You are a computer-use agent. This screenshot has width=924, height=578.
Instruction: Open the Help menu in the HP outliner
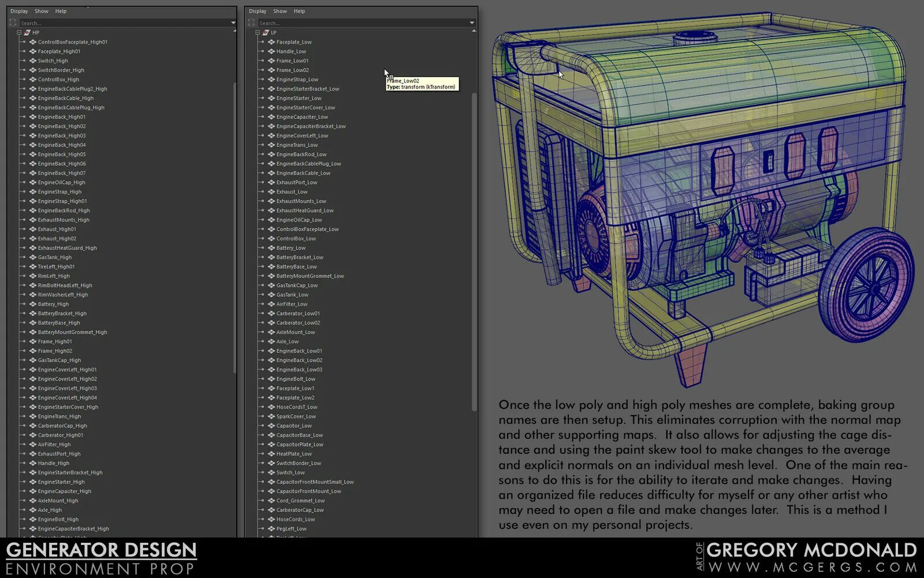point(61,11)
